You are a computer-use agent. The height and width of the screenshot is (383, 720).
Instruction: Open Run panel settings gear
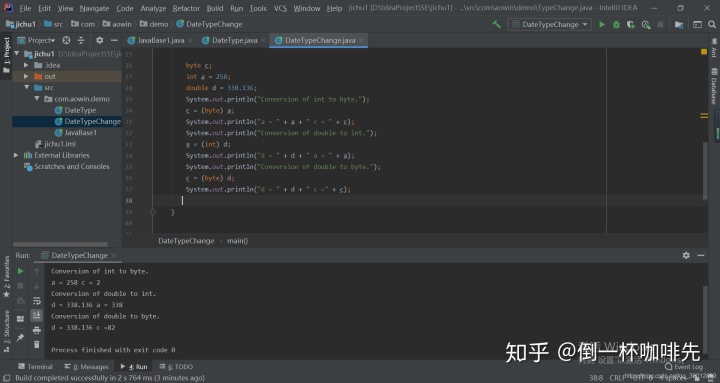click(x=686, y=255)
